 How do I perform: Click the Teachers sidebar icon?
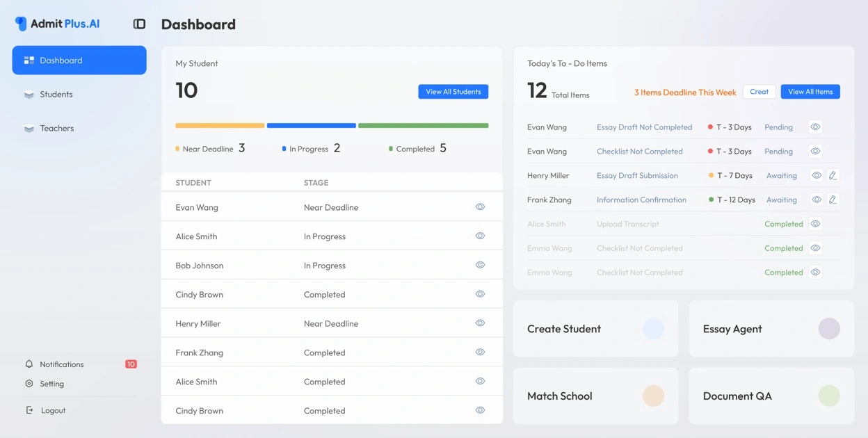[x=29, y=128]
